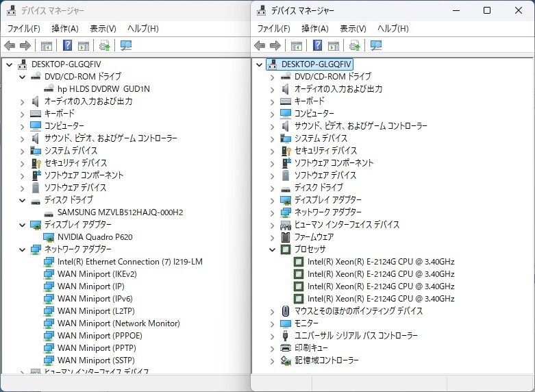Select WAN Miniport (L2TP) entry
The image size is (535, 392).
96,310
